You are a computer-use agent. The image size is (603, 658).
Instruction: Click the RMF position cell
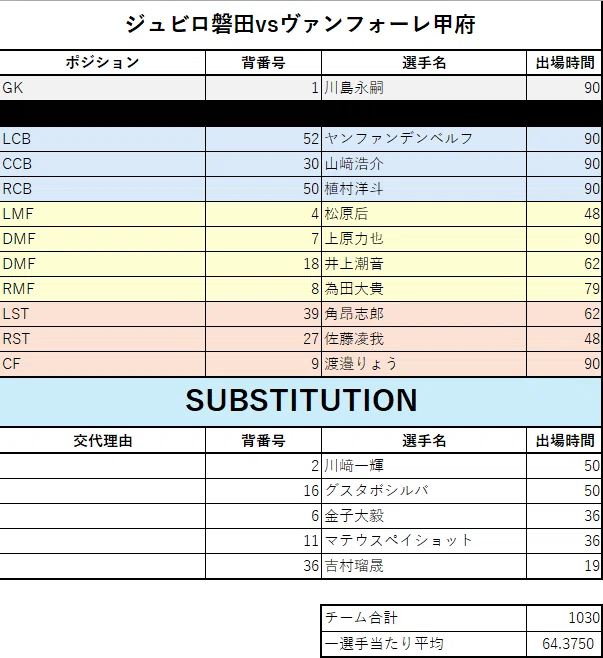(102, 289)
